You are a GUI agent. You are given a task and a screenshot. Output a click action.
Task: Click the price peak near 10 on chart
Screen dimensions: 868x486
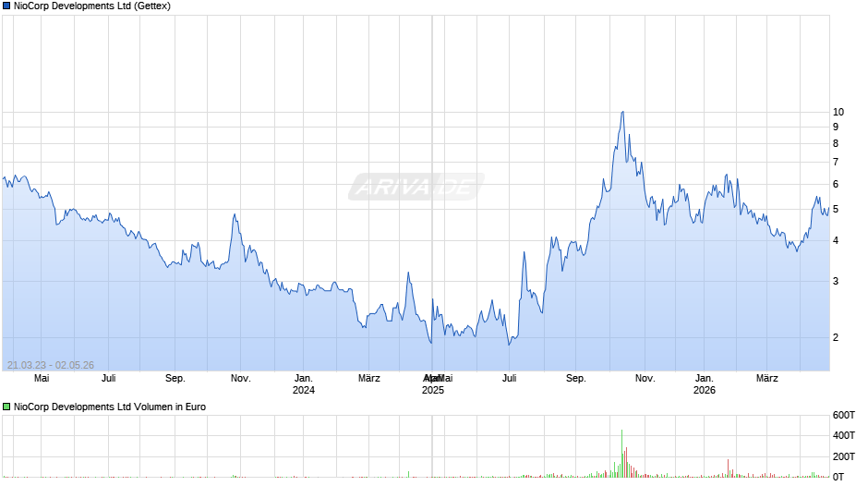click(x=622, y=113)
